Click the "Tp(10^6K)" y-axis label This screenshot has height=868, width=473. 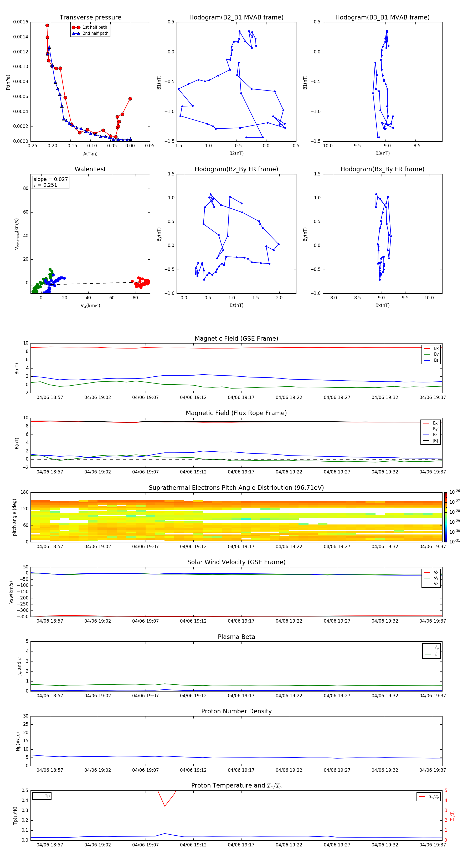click(x=15, y=815)
